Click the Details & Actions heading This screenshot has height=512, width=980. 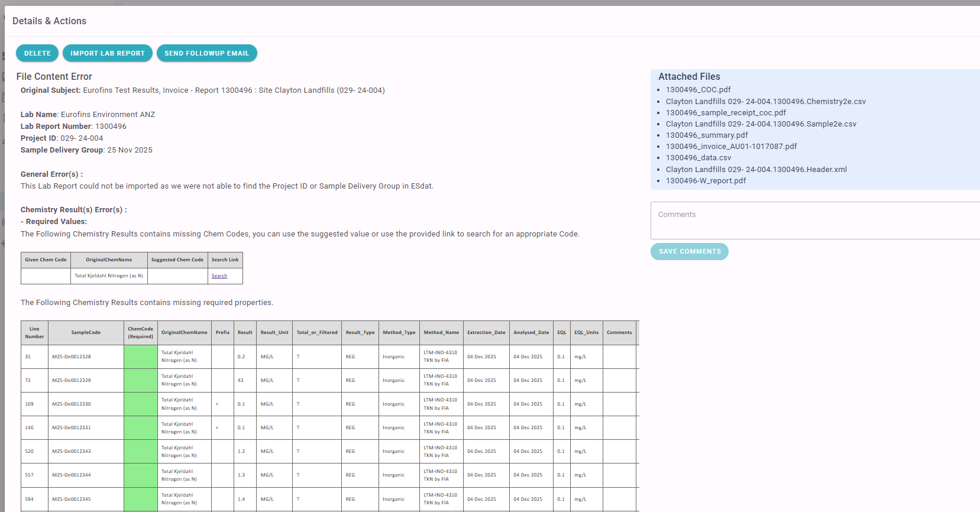click(x=49, y=21)
